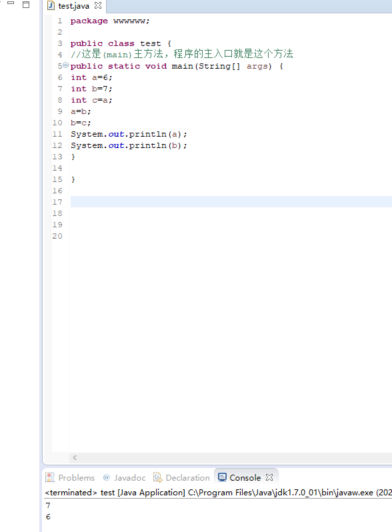The width and height of the screenshot is (392, 532).
Task: Click line number 1 in the gutter
Action: click(60, 21)
